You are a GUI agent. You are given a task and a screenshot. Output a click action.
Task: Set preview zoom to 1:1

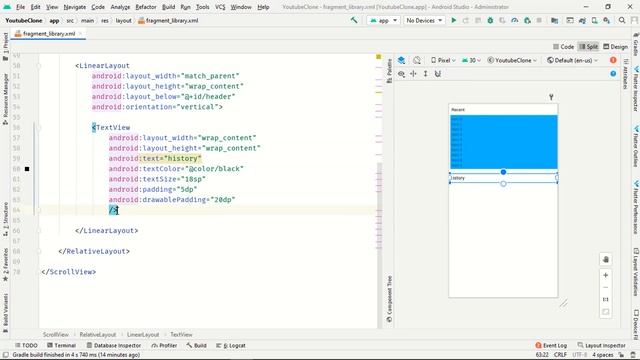[x=606, y=300]
